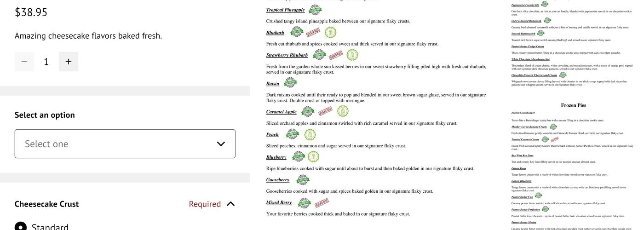Increase quantity with the plus button
This screenshot has height=230, width=644.
(69, 62)
